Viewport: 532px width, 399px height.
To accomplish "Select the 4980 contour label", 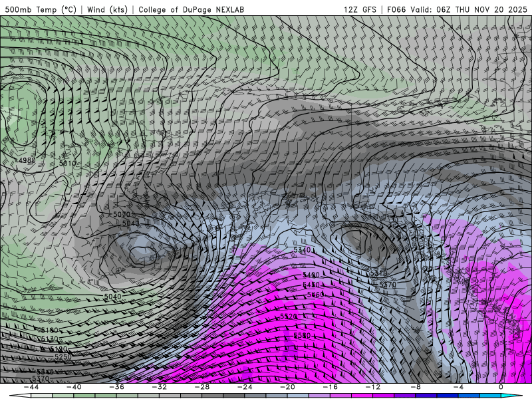I will click(26, 160).
